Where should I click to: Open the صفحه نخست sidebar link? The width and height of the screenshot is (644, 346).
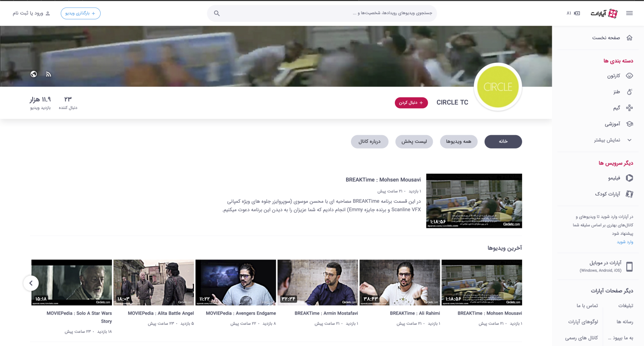point(606,38)
